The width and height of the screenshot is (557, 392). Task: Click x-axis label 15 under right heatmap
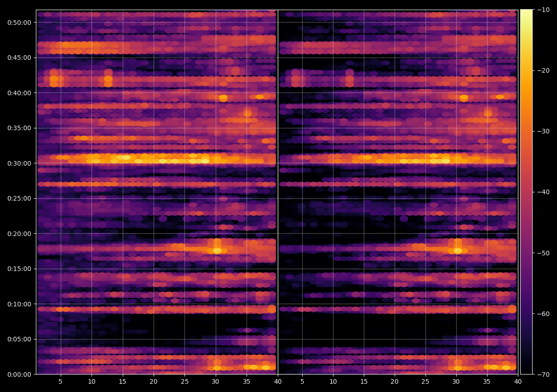tap(363, 382)
